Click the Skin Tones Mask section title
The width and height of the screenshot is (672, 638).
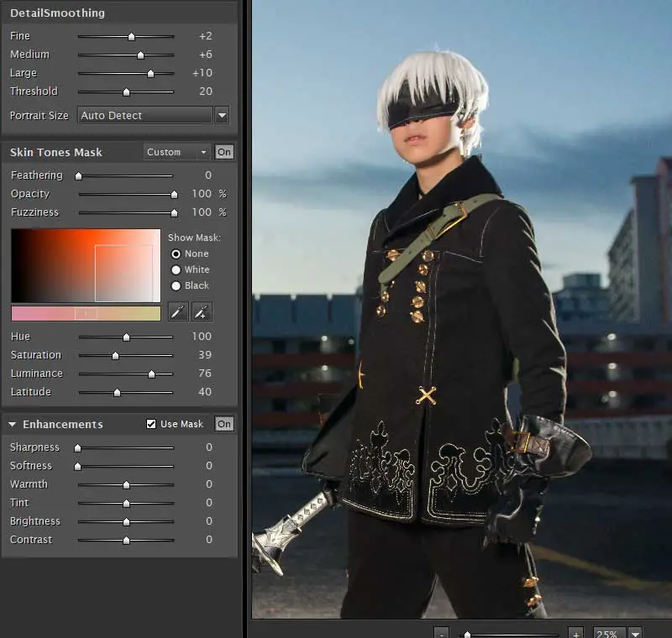tap(56, 153)
